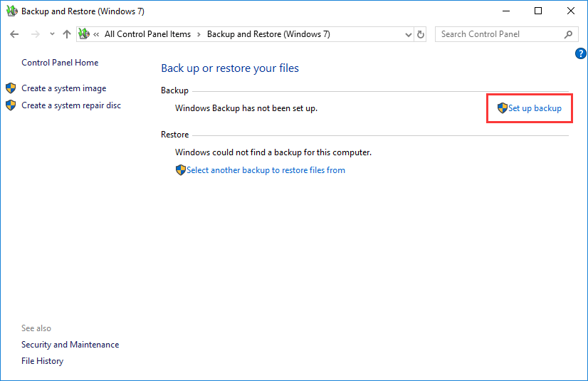Click the Back navigation arrow

coord(14,34)
